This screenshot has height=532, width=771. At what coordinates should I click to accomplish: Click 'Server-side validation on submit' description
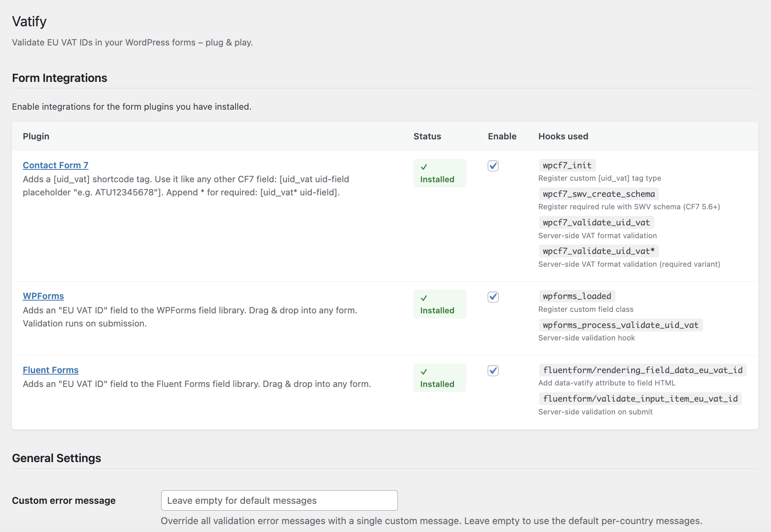[596, 412]
